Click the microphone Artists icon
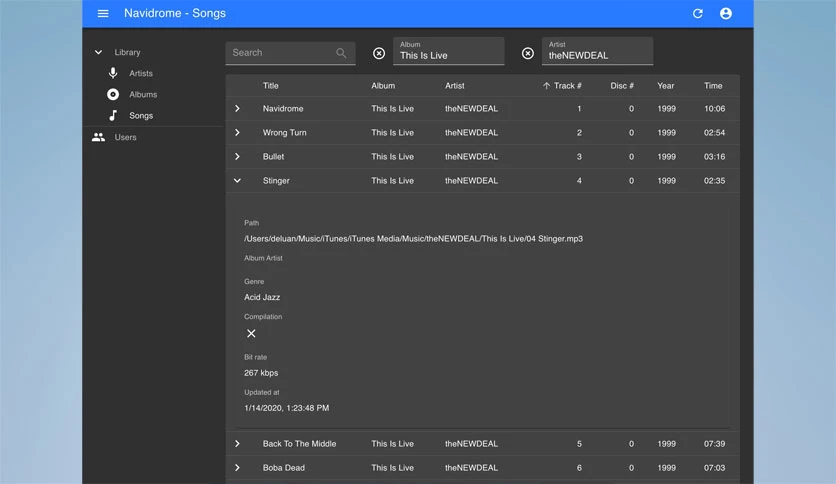 coord(112,73)
